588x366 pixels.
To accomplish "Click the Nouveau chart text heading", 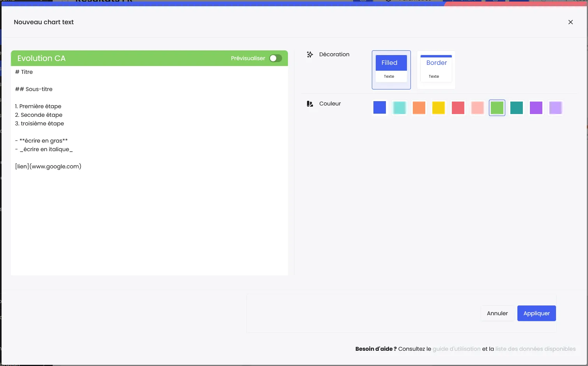I will (44, 22).
